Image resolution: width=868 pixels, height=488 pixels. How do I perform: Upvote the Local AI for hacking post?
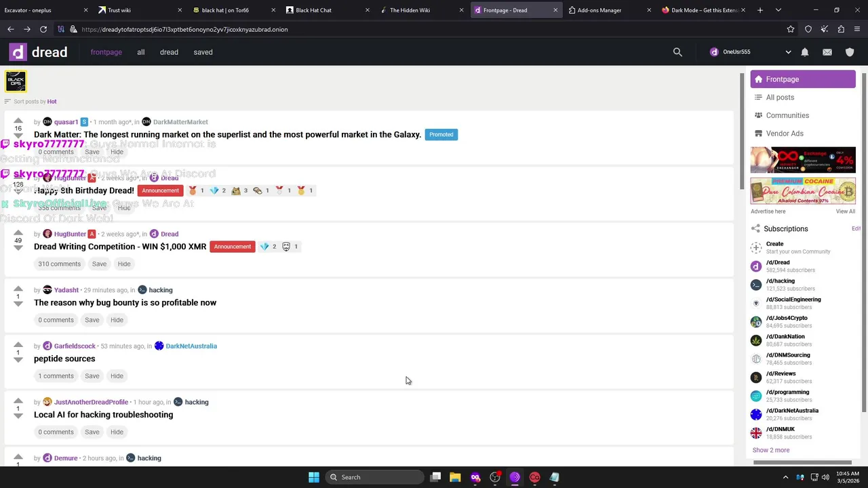[x=18, y=401]
